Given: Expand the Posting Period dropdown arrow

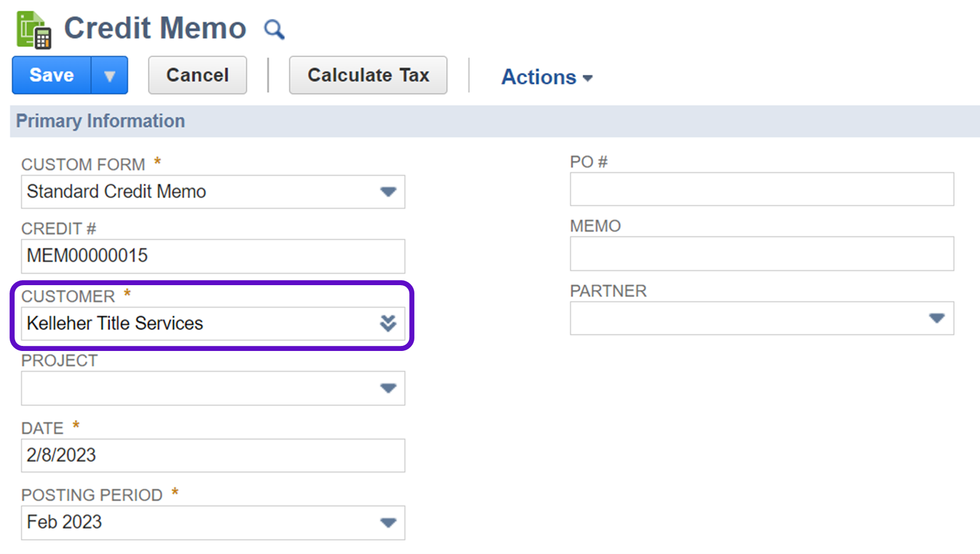Looking at the screenshot, I should click(x=388, y=523).
